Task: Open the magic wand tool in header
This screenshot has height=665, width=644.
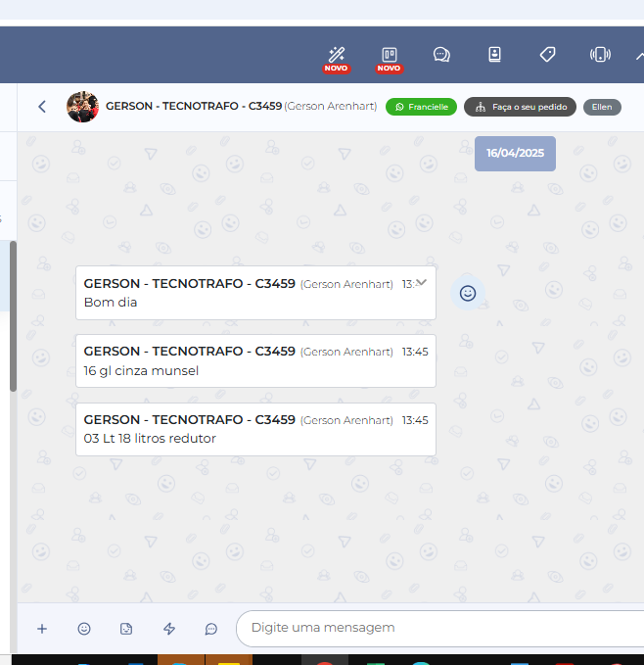Action: pos(337,55)
